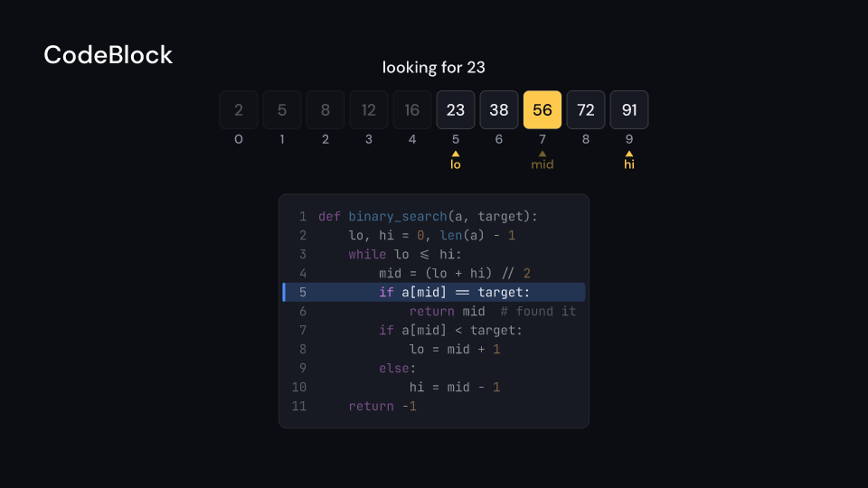The width and height of the screenshot is (868, 488).
Task: Click index label 6 below array
Action: 499,139
